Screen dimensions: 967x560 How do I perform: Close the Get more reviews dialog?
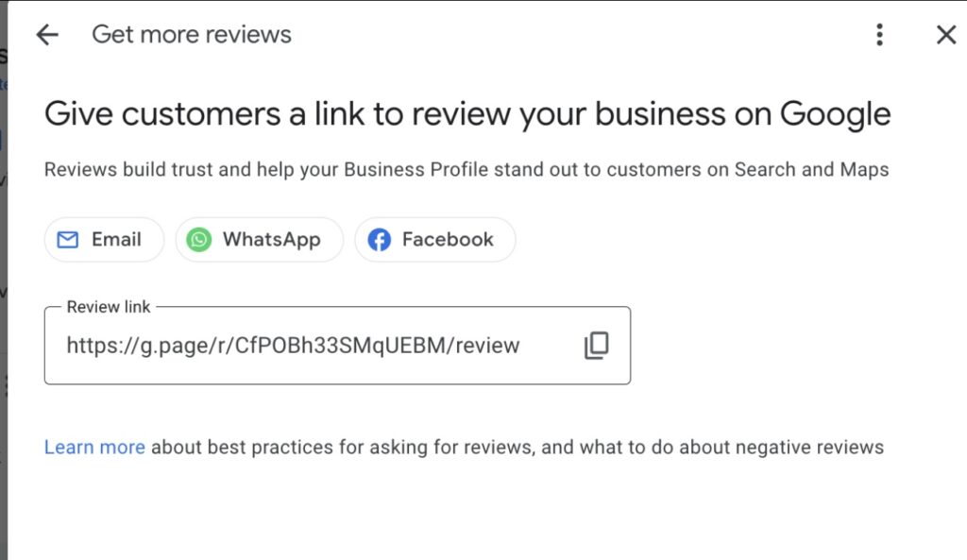(x=945, y=35)
